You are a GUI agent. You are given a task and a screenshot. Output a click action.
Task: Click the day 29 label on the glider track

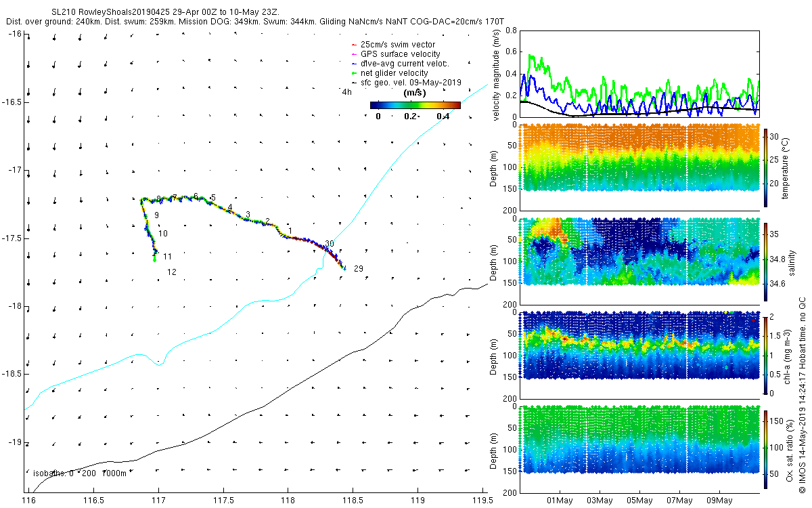(359, 269)
